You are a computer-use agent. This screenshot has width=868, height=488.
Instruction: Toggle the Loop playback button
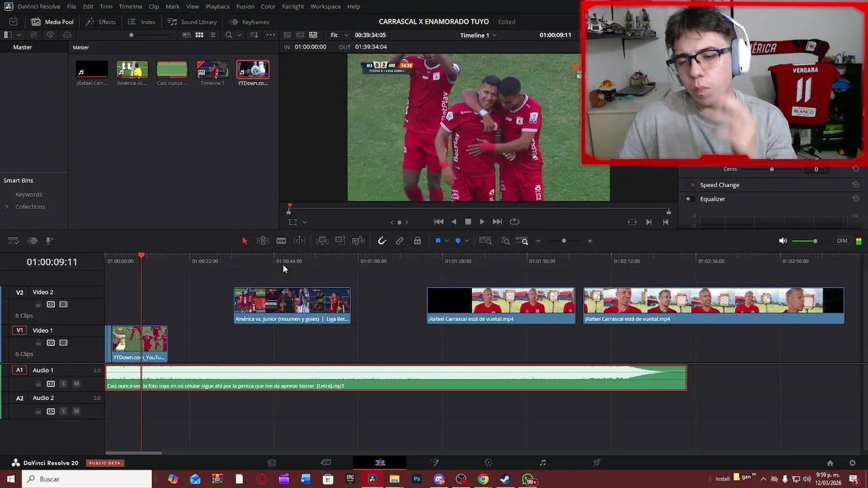515,222
